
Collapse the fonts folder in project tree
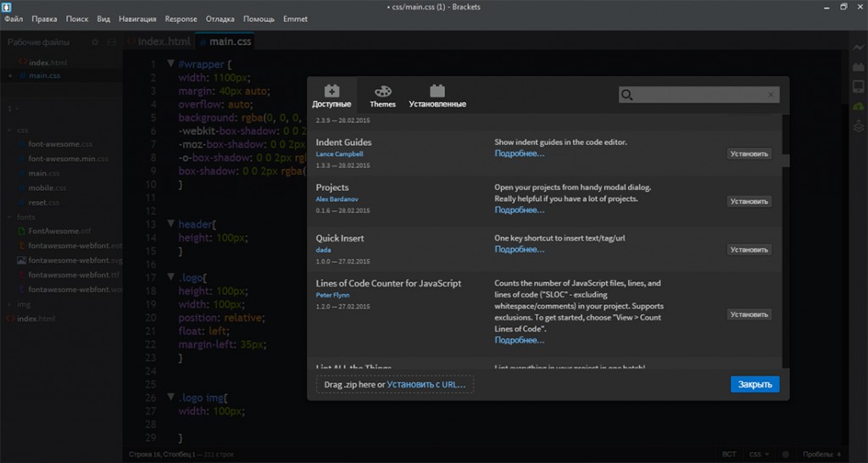coord(9,217)
